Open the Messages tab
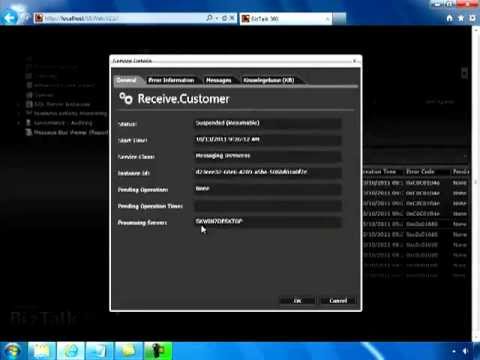This screenshot has height=360, width=480. [218, 80]
